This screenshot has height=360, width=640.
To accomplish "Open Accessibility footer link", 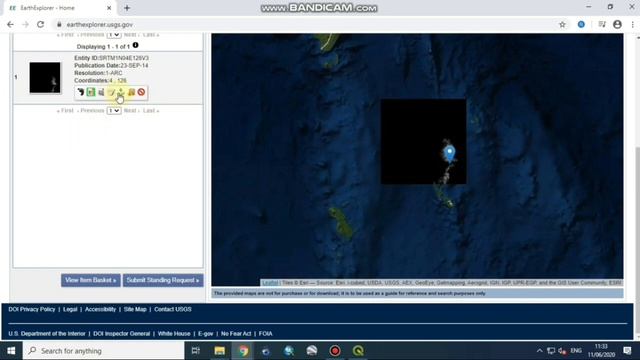I will pyautogui.click(x=100, y=309).
